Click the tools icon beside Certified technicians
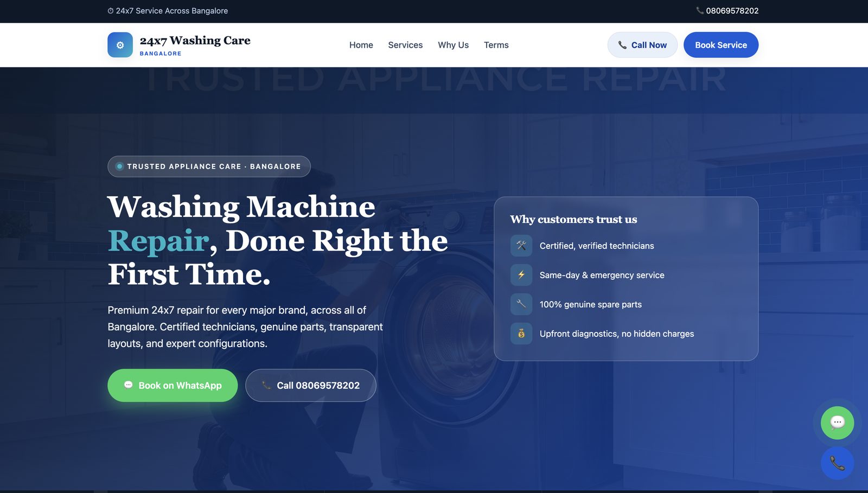The image size is (868, 493). pyautogui.click(x=521, y=246)
